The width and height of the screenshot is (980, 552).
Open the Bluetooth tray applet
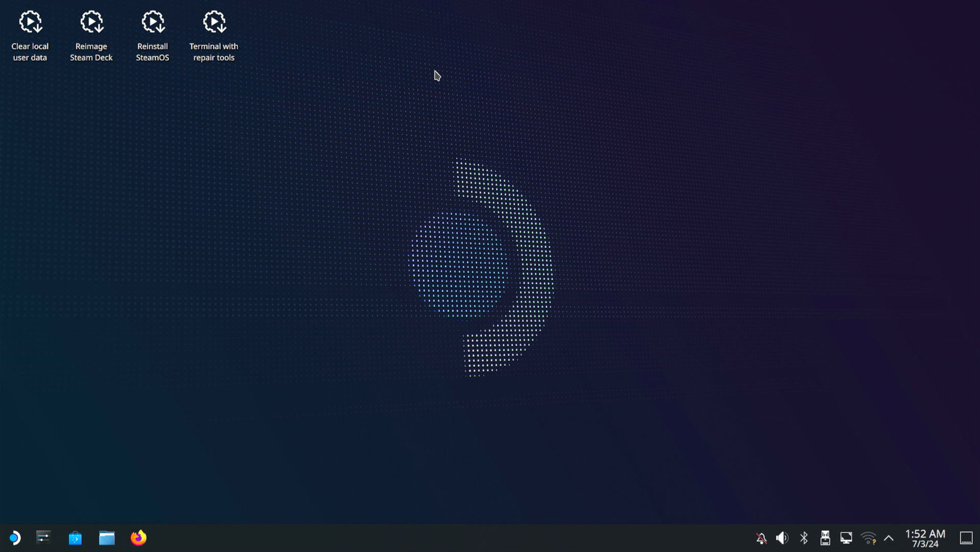(x=804, y=538)
